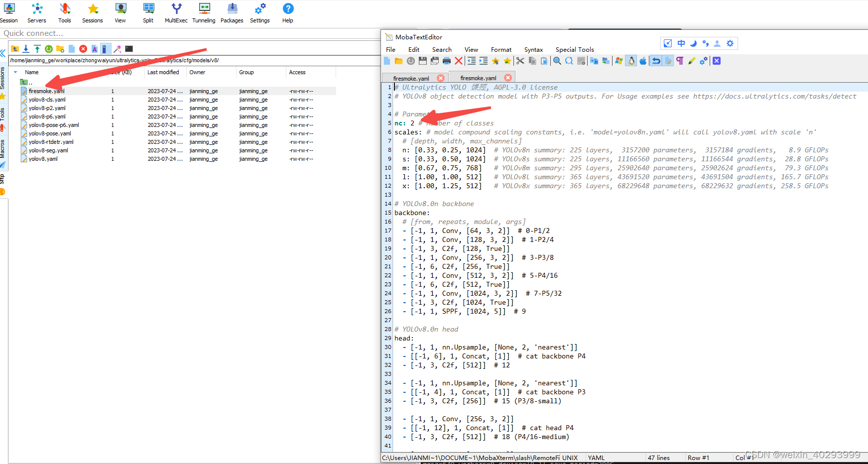The height and width of the screenshot is (464, 868).
Task: Reload the current file in editor toolbar
Action: (x=411, y=61)
